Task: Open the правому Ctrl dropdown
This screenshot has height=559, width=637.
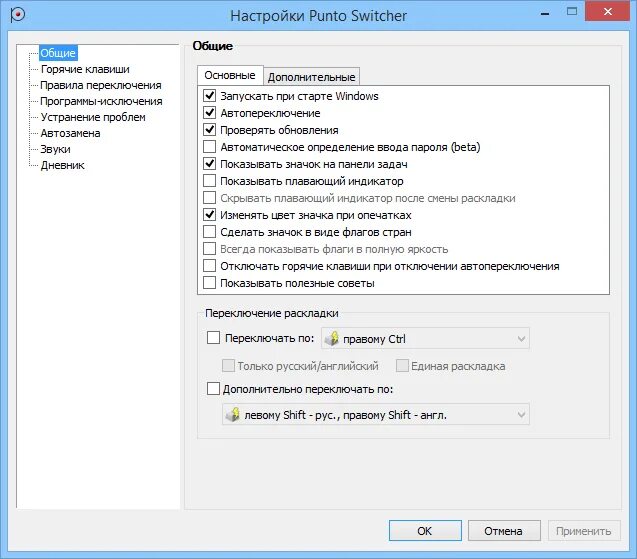Action: 425,338
